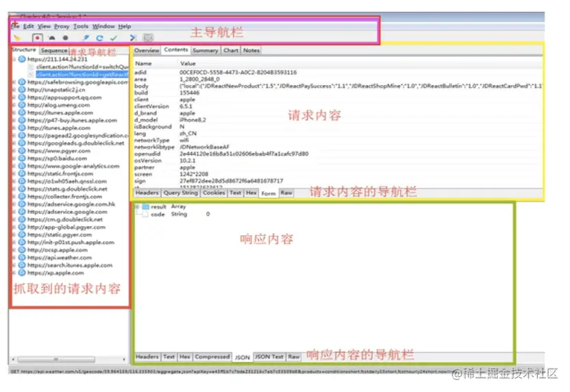The width and height of the screenshot is (570, 392).
Task: Toggle throttling with the turtle icon
Action: point(52,38)
